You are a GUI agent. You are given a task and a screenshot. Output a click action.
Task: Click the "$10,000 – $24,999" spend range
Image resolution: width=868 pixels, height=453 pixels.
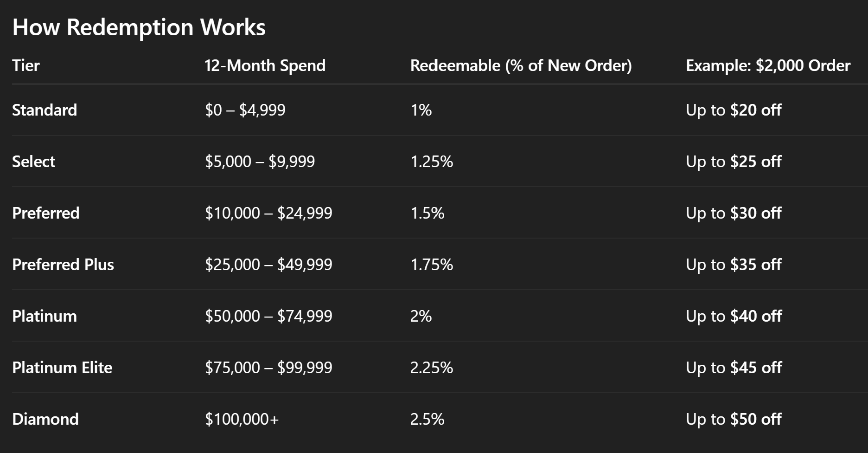point(268,213)
